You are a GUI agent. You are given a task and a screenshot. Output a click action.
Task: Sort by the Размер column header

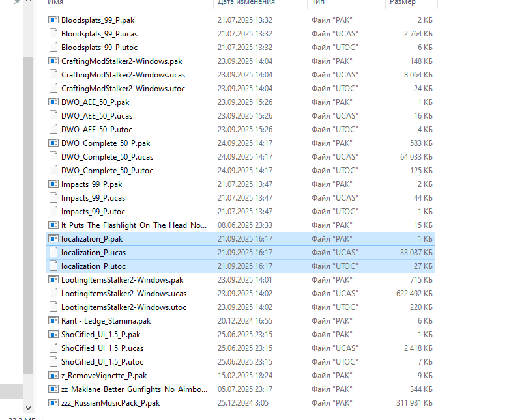pyautogui.click(x=403, y=2)
